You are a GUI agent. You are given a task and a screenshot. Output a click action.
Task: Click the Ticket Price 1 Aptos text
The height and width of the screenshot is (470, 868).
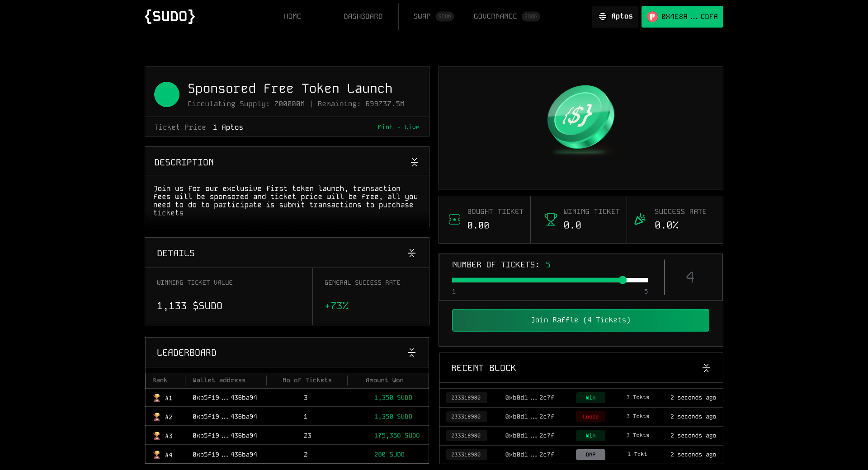click(198, 127)
